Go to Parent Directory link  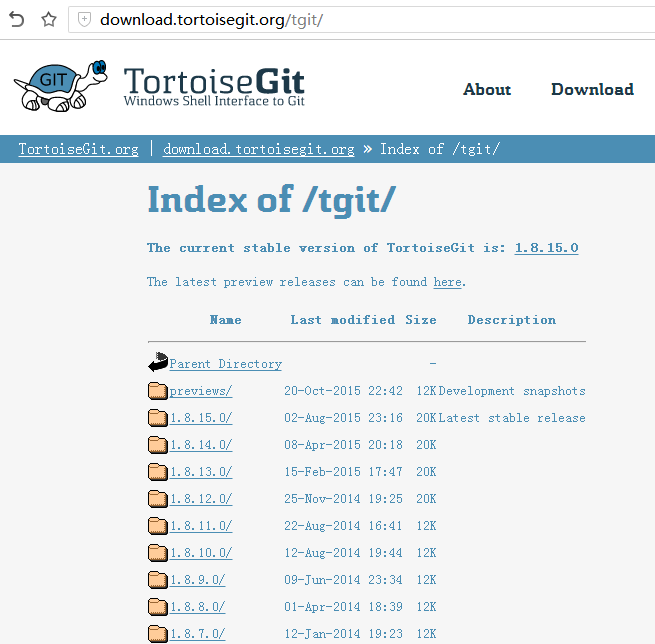[226, 364]
